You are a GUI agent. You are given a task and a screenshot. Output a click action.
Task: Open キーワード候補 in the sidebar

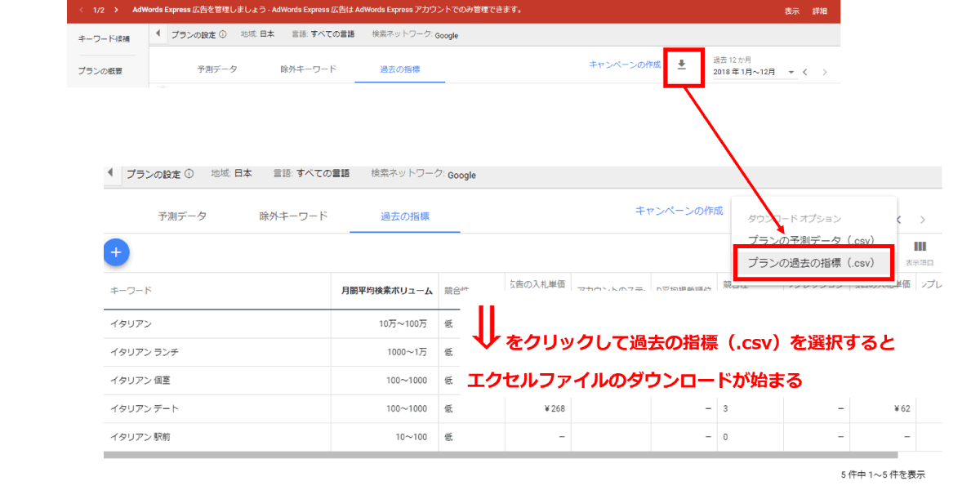coord(104,38)
